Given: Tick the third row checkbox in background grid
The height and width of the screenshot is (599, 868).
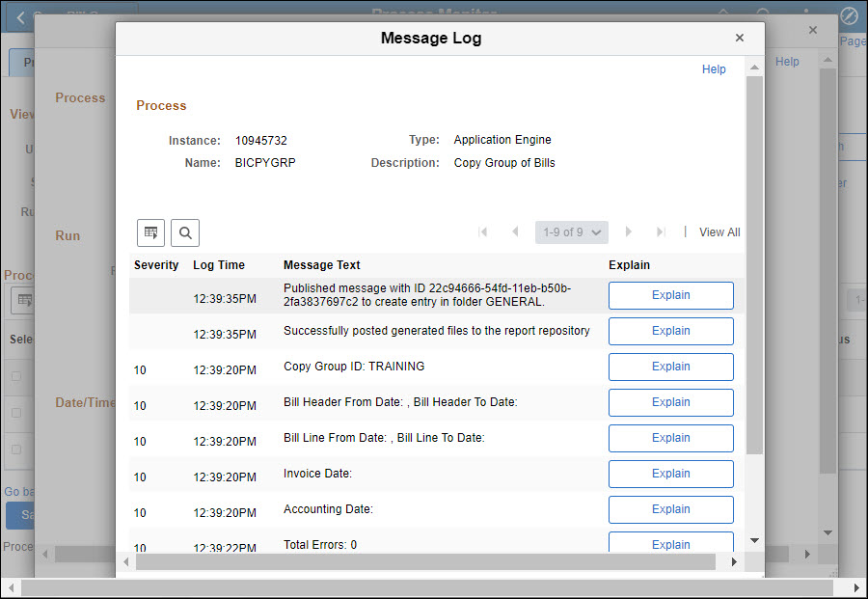Looking at the screenshot, I should 15,449.
